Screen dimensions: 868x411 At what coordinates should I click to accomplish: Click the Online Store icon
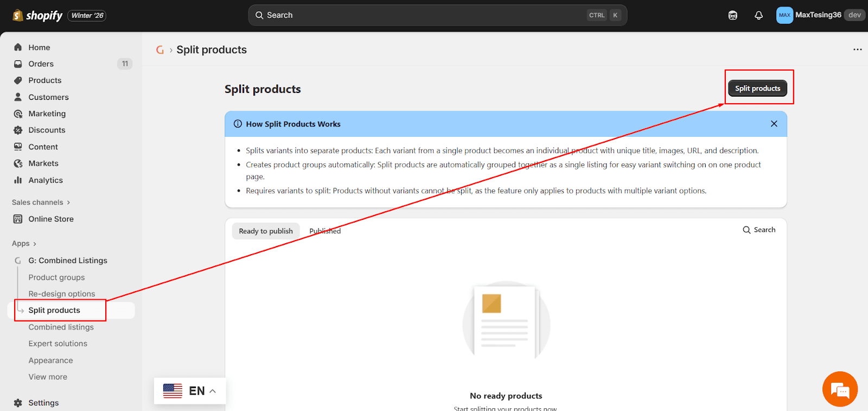(x=18, y=219)
